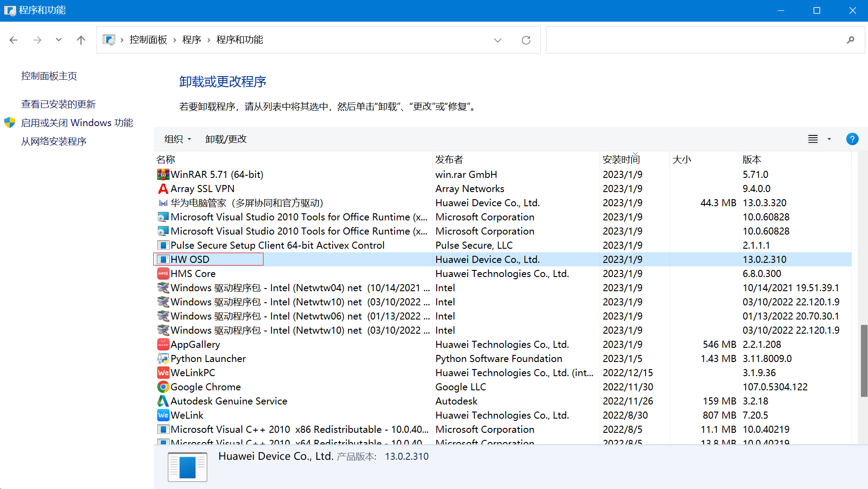Open 启用或关闭 Windows 功能 link

pyautogui.click(x=77, y=123)
